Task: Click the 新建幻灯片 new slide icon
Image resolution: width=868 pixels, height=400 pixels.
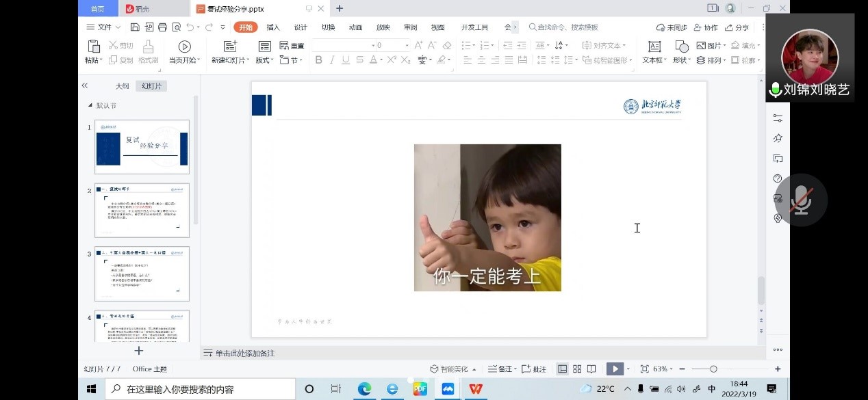Action: pyautogui.click(x=230, y=46)
